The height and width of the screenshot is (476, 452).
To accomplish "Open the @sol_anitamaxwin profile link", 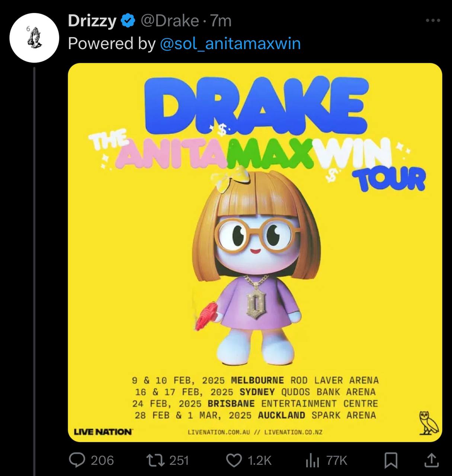I will [x=231, y=44].
